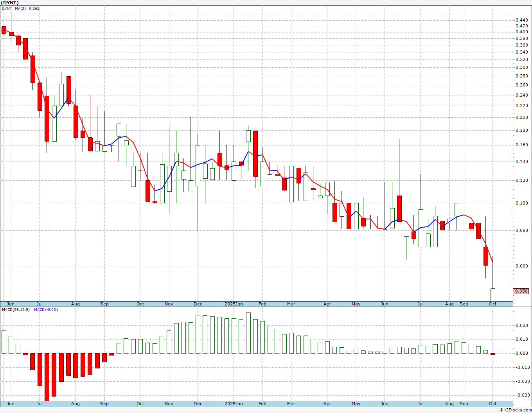Click the (DYNT) chart title
This screenshot has height=413, width=532.
pos(10,3)
